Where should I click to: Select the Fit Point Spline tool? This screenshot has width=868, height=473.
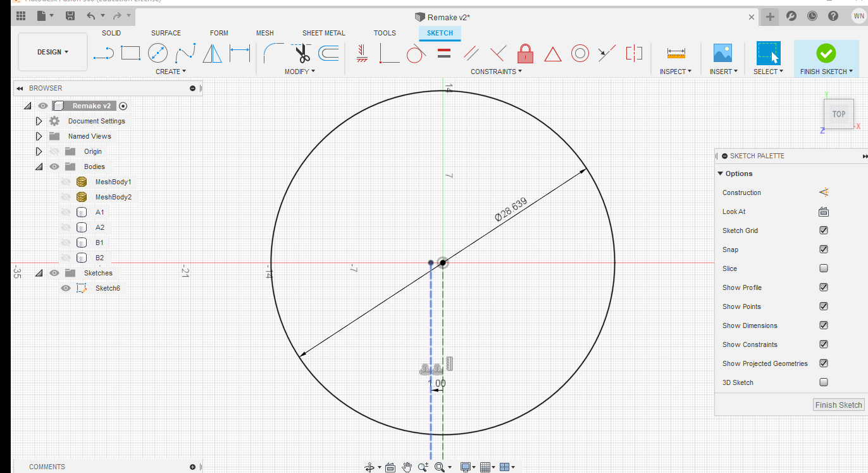tap(185, 53)
